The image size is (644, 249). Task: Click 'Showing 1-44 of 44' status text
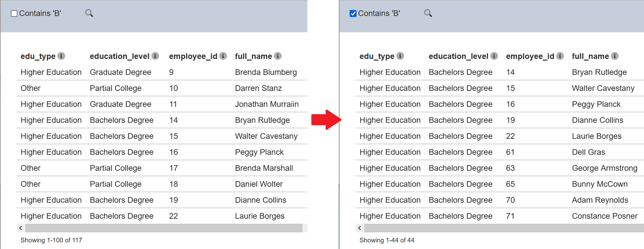tap(387, 240)
